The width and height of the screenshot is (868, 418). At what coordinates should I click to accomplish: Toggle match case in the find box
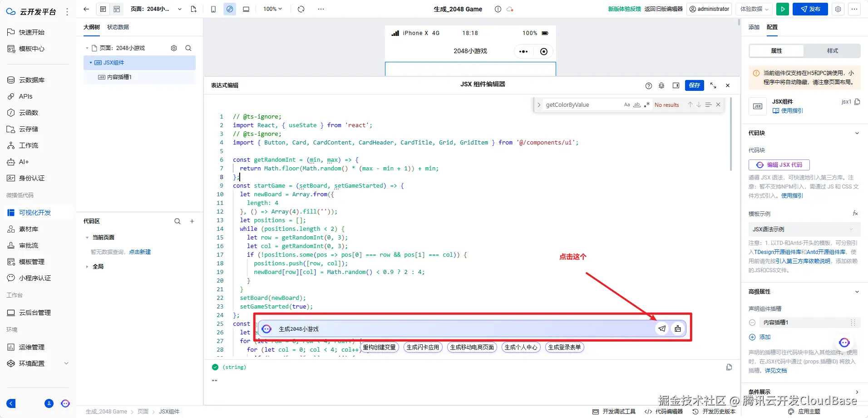pyautogui.click(x=627, y=104)
